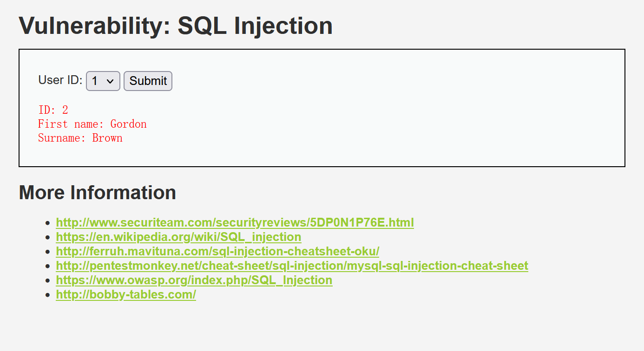Image resolution: width=644 pixels, height=351 pixels.
Task: Open the User ID dropdown
Action: (103, 81)
